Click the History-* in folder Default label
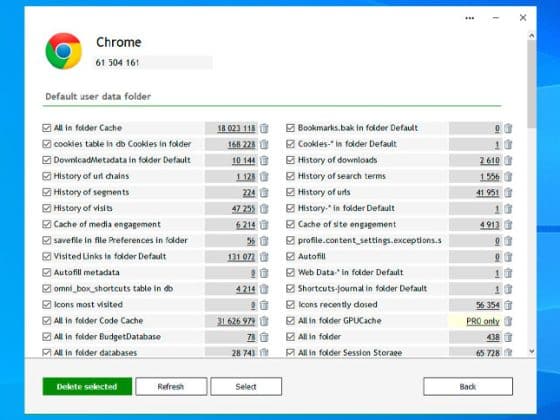Viewport: 560px width, 420px height. click(346, 208)
